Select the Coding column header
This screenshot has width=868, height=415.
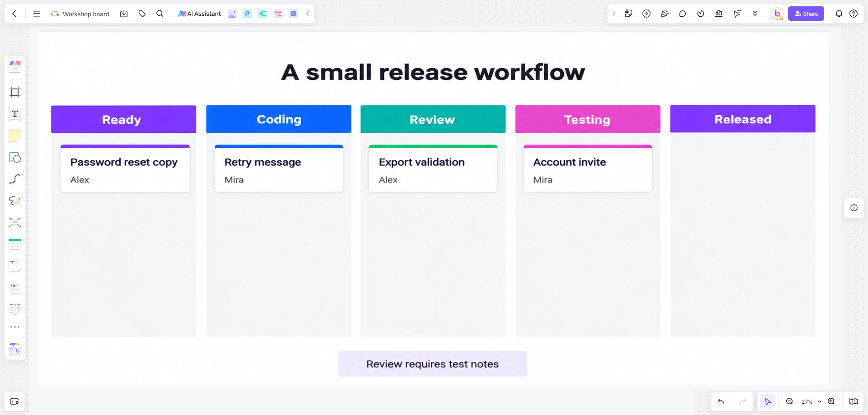278,119
